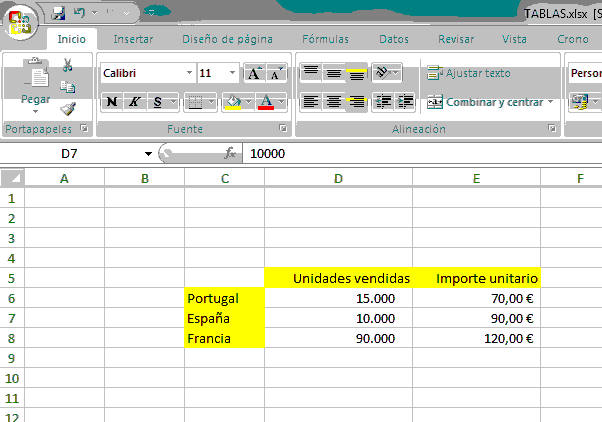This screenshot has width=602, height=422.
Task: Click Combinar y centrar button
Action: tap(485, 102)
